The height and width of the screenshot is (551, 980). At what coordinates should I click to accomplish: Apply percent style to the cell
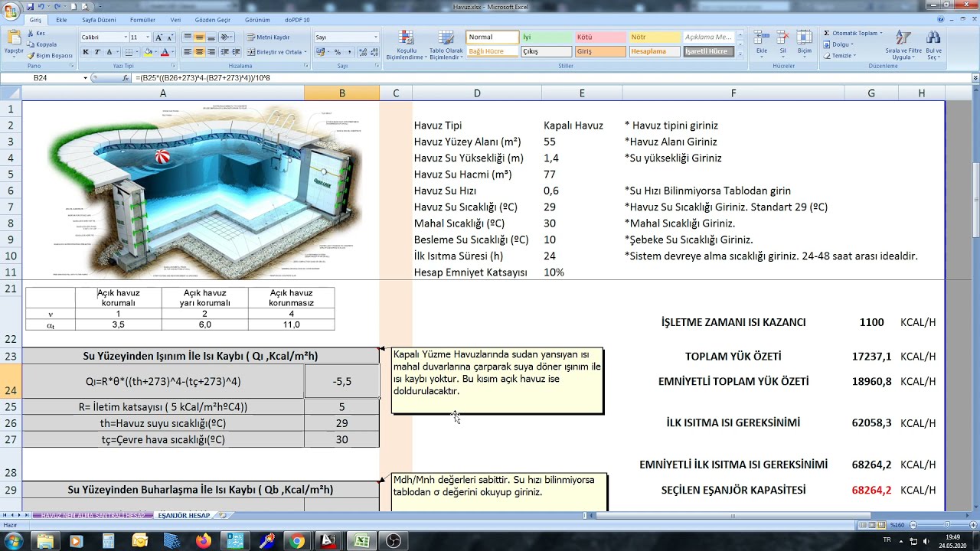pyautogui.click(x=338, y=52)
